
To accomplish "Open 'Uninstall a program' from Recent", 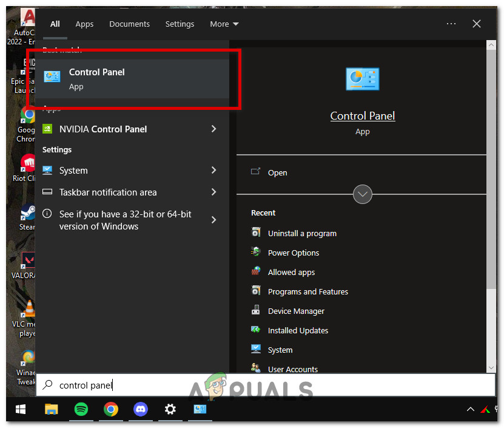I will 302,233.
